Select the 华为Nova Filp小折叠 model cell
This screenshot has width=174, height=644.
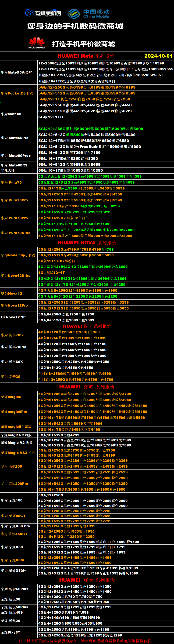coord(19,255)
